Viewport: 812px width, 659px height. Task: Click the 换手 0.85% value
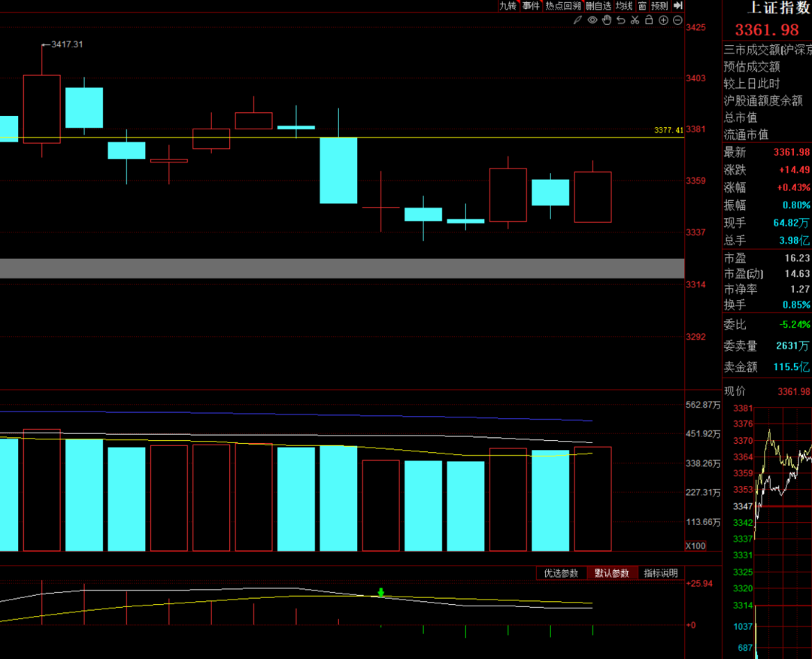coord(796,305)
